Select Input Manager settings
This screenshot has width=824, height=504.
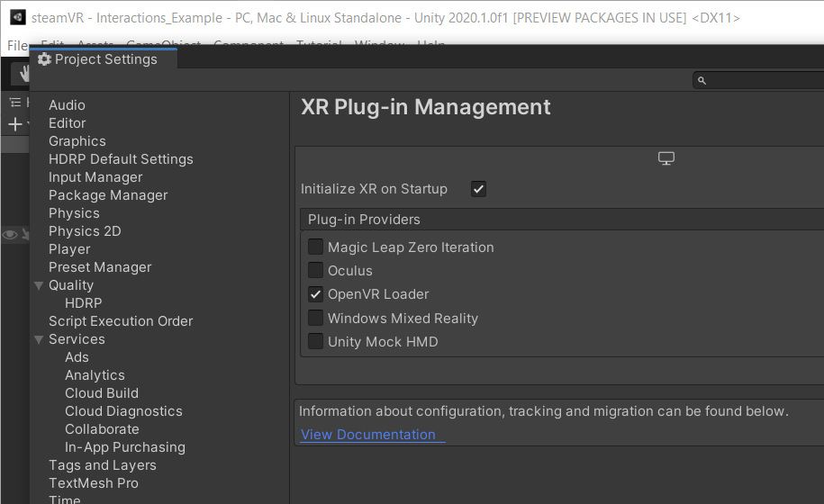(95, 177)
